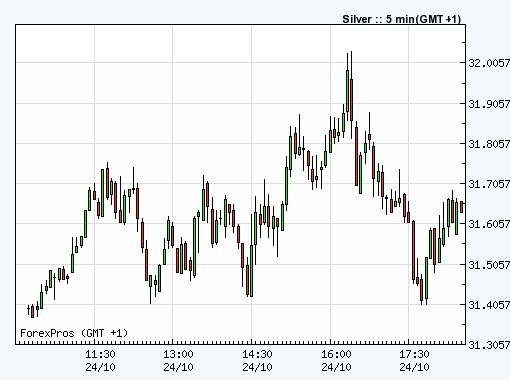Click the 31.3057 price axis label

click(x=489, y=345)
